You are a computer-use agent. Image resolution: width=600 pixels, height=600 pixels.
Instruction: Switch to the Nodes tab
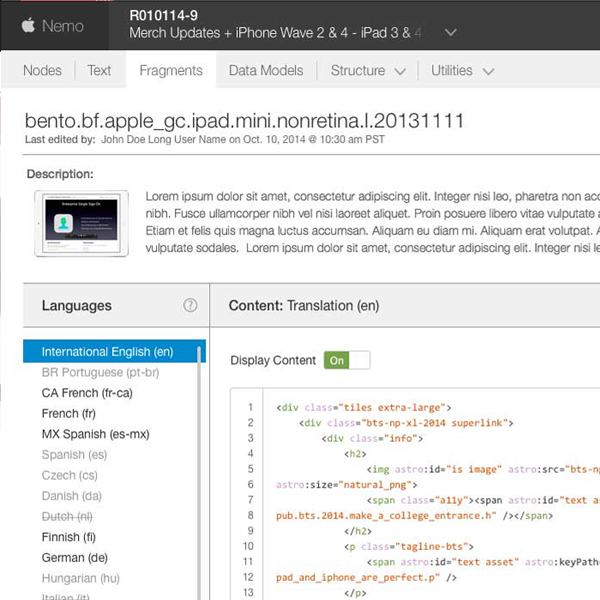(42, 71)
